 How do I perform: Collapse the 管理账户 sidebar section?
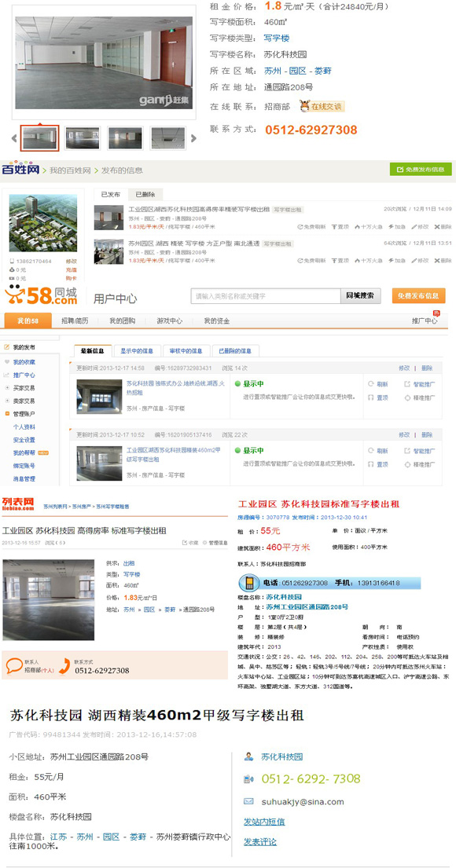(20, 413)
